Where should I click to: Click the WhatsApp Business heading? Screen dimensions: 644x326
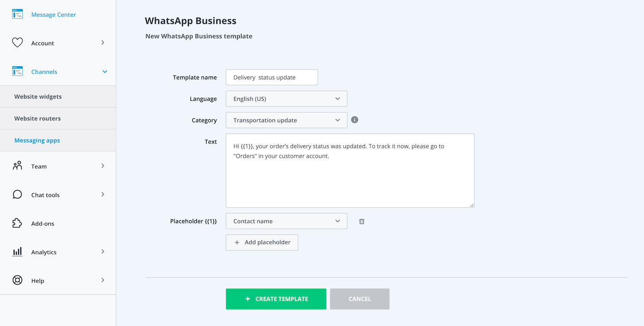(191, 21)
